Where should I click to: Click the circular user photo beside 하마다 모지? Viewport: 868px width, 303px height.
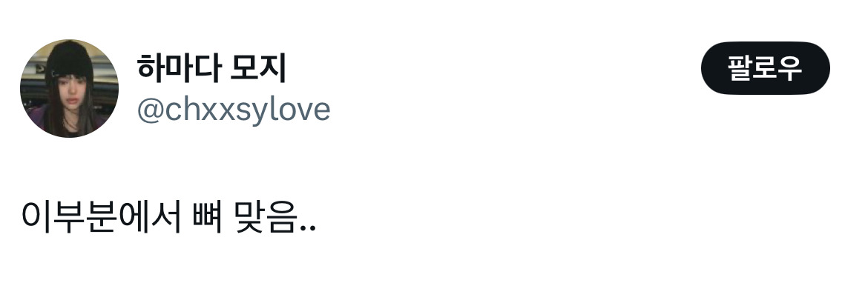tap(69, 88)
